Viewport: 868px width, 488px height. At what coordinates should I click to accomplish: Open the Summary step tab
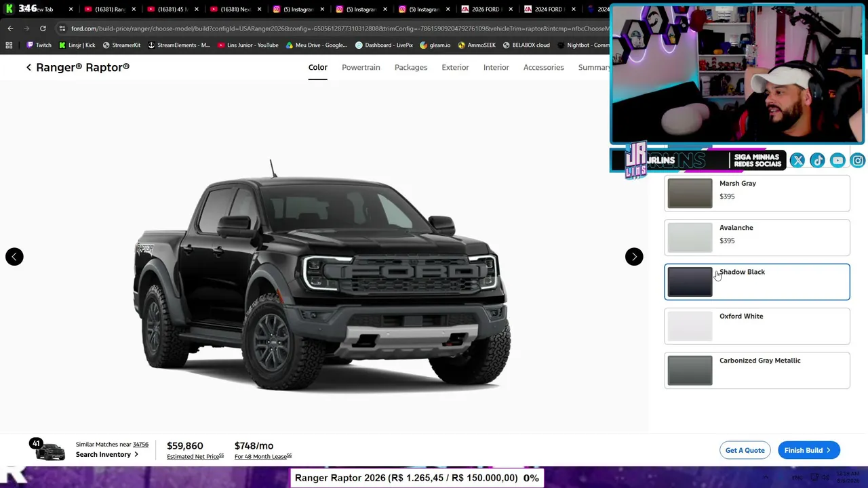point(593,67)
